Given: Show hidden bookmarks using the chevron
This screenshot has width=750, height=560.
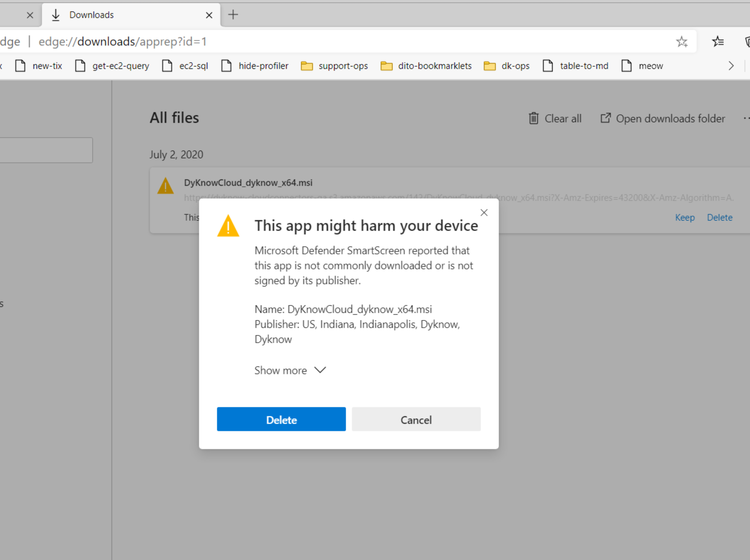Looking at the screenshot, I should click(x=731, y=66).
